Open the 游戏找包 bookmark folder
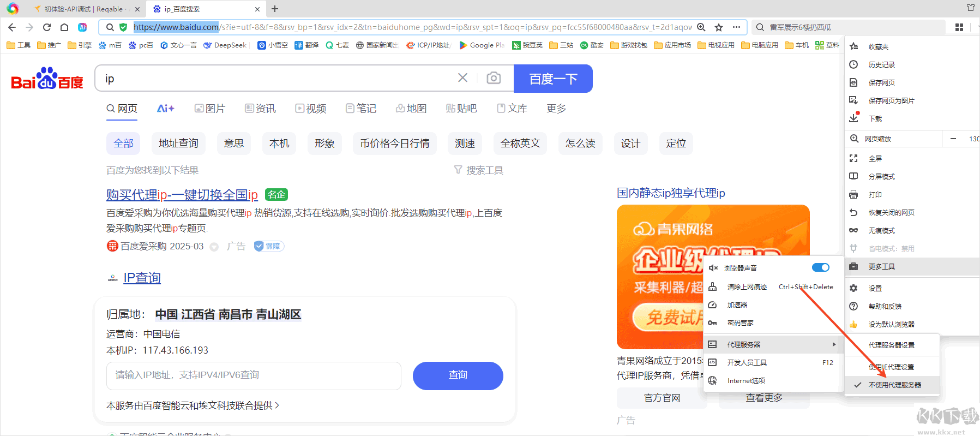This screenshot has width=980, height=436. coord(628,45)
